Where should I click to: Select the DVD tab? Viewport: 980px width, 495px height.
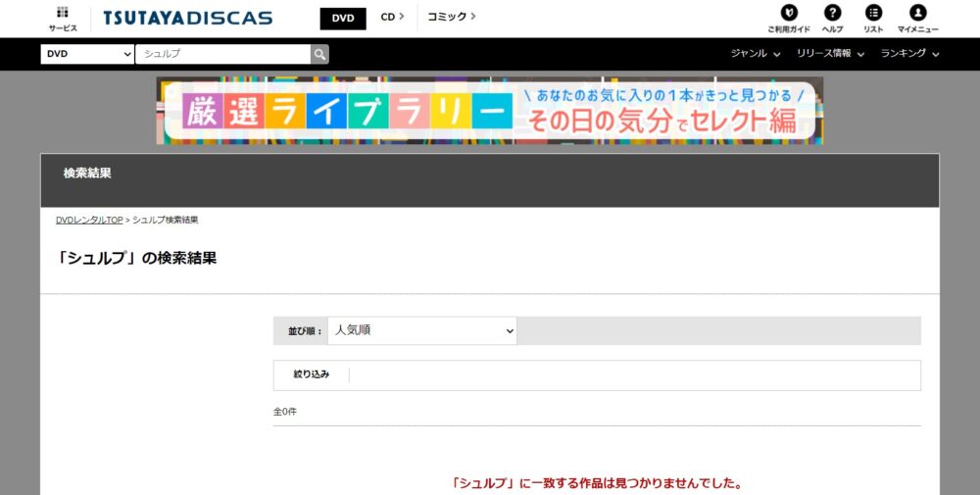tap(343, 18)
